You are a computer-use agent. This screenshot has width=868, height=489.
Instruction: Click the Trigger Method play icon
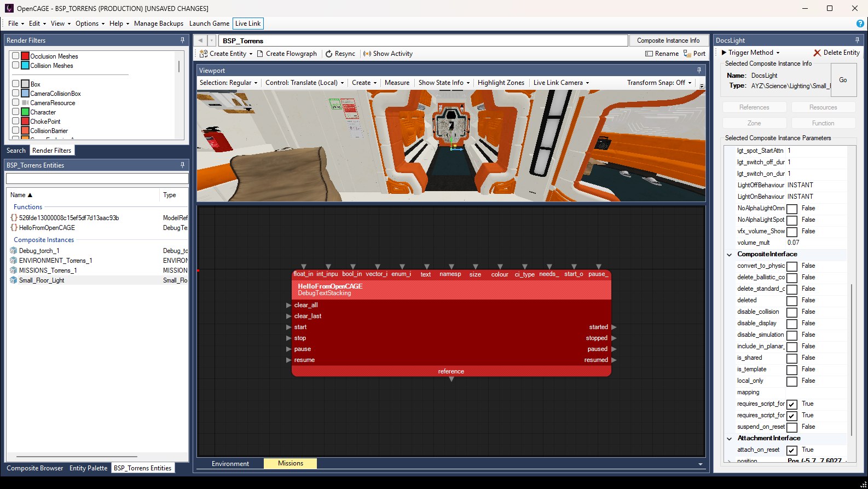pos(724,53)
